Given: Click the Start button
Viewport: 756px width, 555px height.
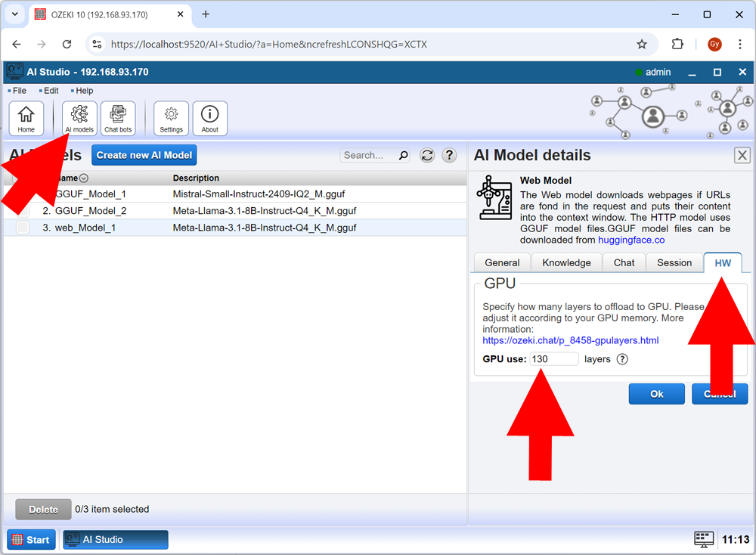Looking at the screenshot, I should (31, 540).
